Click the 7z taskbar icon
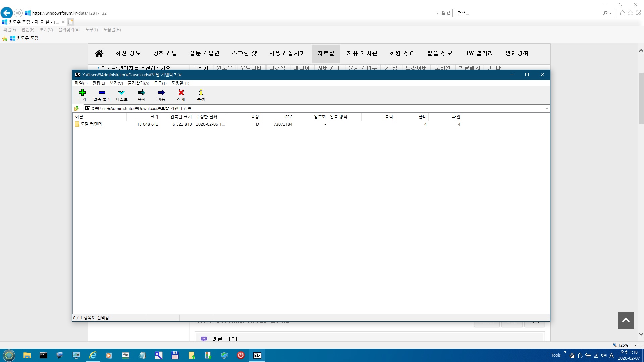The height and width of the screenshot is (362, 644). [257, 355]
